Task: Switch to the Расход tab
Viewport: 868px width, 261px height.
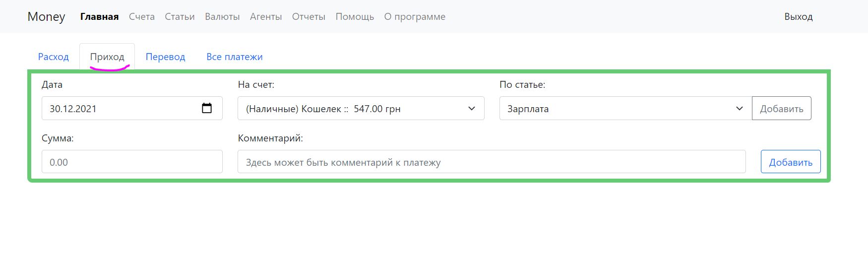Action: [x=54, y=57]
